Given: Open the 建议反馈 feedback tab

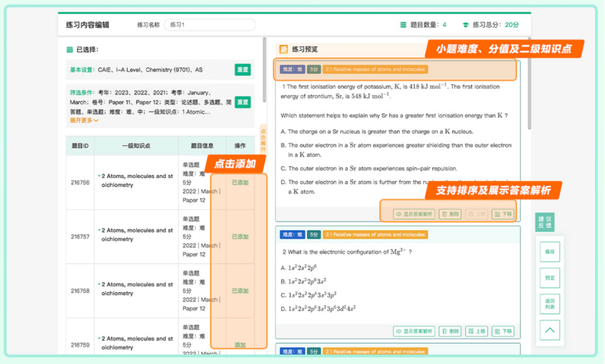Looking at the screenshot, I should 544,222.
